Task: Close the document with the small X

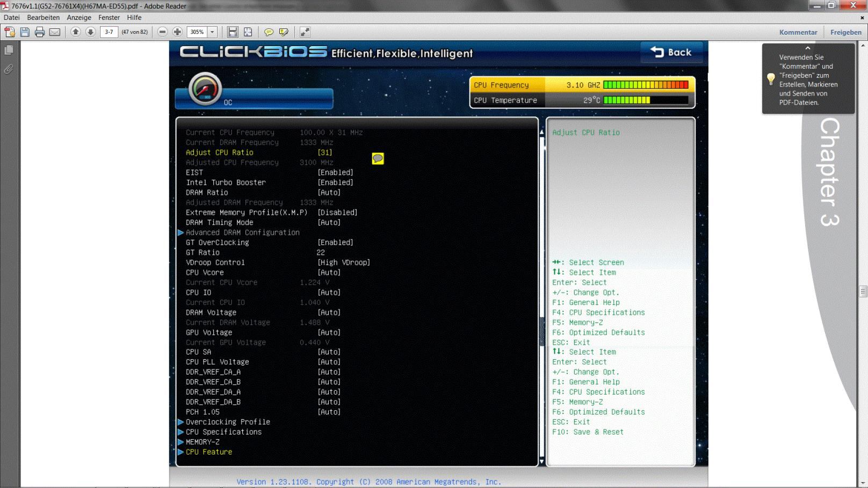Action: click(862, 18)
